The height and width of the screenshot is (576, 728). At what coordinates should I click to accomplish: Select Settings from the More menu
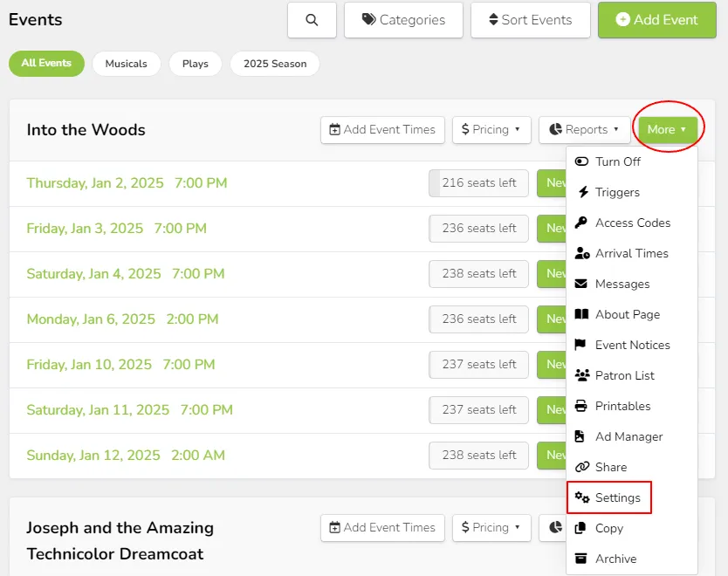click(x=617, y=497)
